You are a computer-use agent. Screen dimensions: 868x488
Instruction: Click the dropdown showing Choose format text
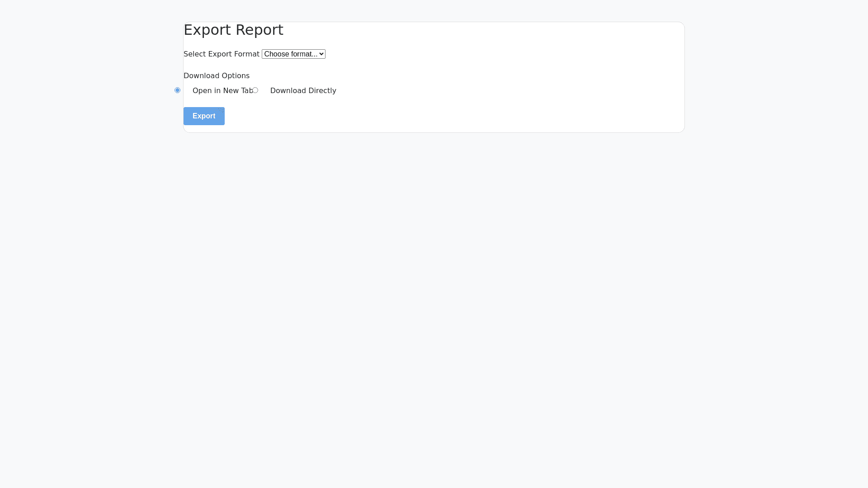(x=293, y=54)
